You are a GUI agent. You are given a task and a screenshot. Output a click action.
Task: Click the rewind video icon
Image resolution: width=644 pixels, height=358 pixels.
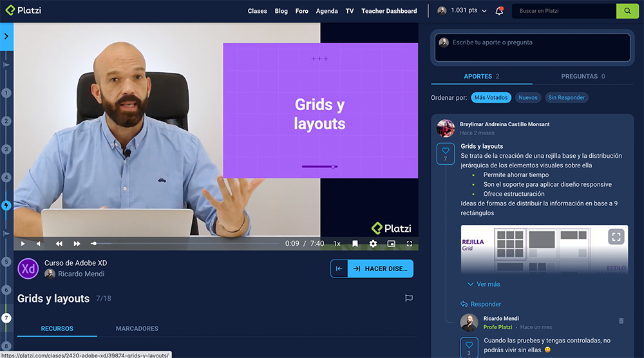[x=59, y=243]
